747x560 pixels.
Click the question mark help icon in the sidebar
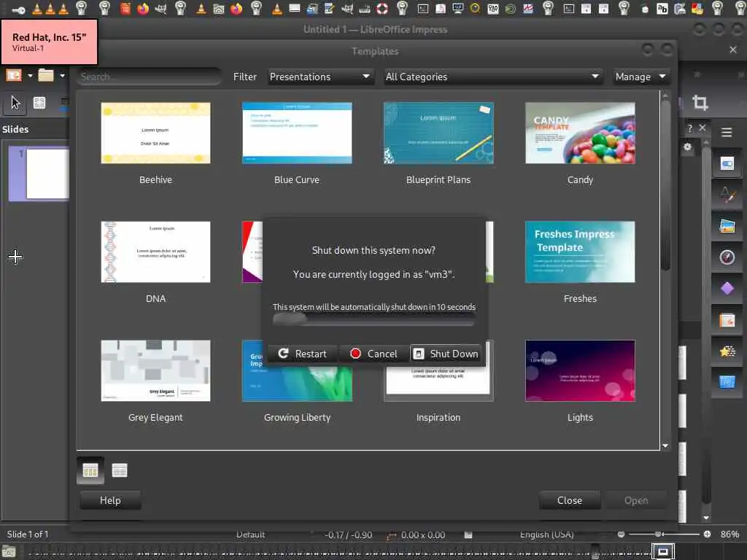click(x=690, y=128)
